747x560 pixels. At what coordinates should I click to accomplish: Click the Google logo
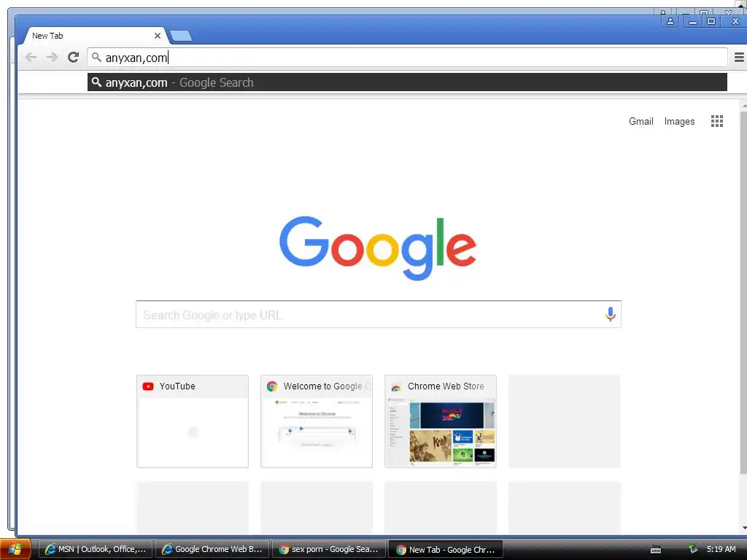pos(377,248)
